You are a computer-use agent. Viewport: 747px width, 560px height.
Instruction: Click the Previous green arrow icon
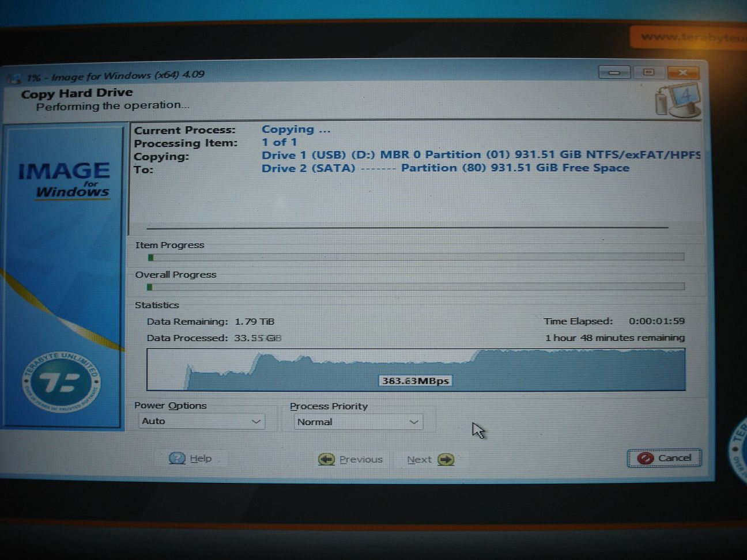[x=326, y=459]
